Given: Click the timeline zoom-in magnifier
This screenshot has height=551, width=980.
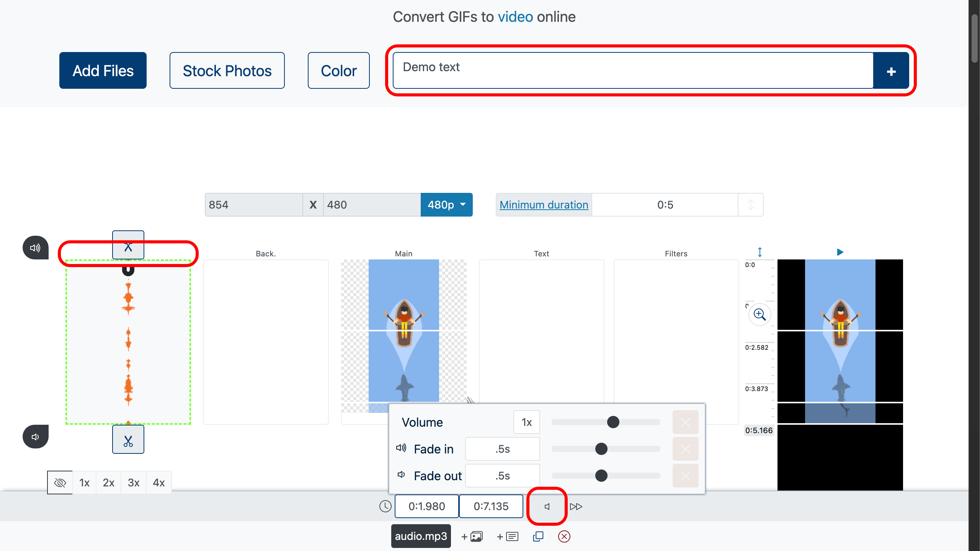Looking at the screenshot, I should click(x=759, y=315).
